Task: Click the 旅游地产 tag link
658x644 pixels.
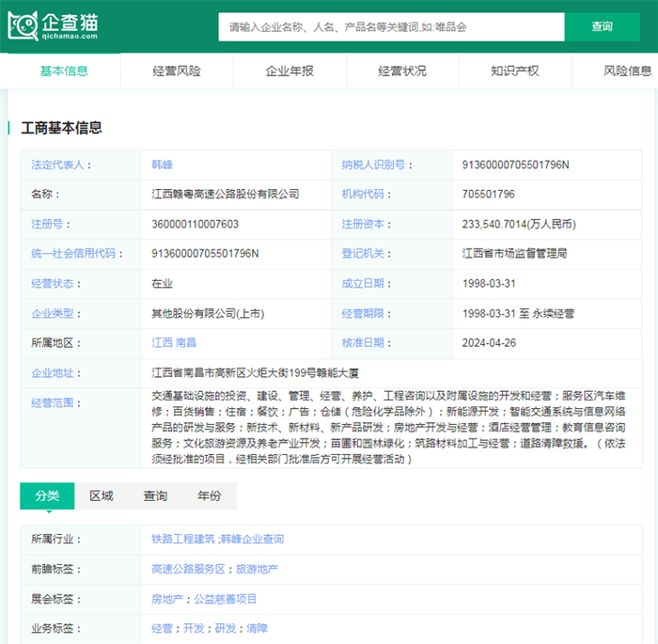Action: pyautogui.click(x=257, y=569)
